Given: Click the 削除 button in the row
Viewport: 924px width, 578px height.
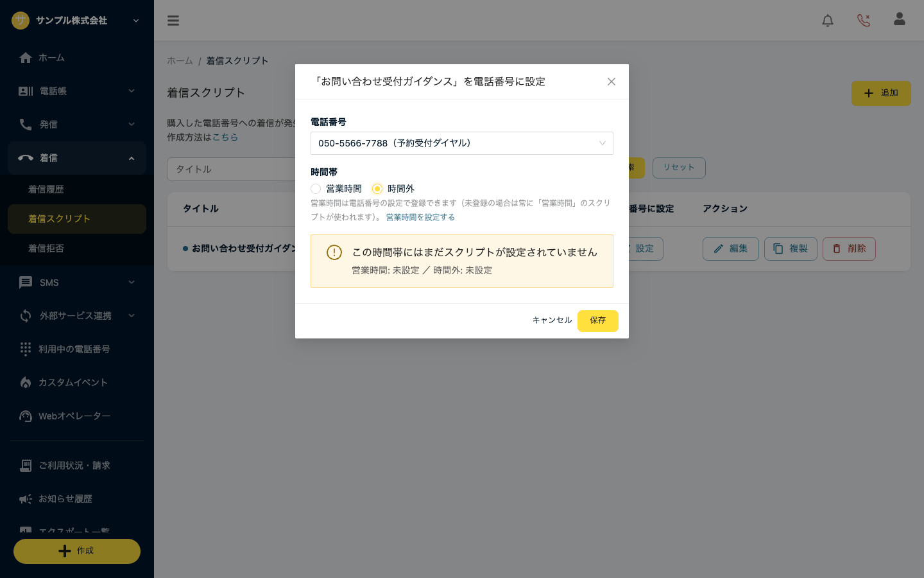Looking at the screenshot, I should tap(849, 249).
